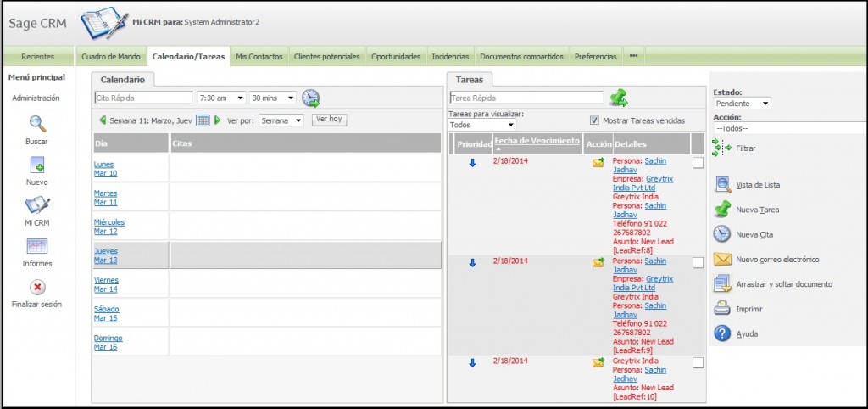This screenshot has width=868, height=409.
Task: Click the action envelope icon for LeadRef:8 task
Action: click(598, 162)
